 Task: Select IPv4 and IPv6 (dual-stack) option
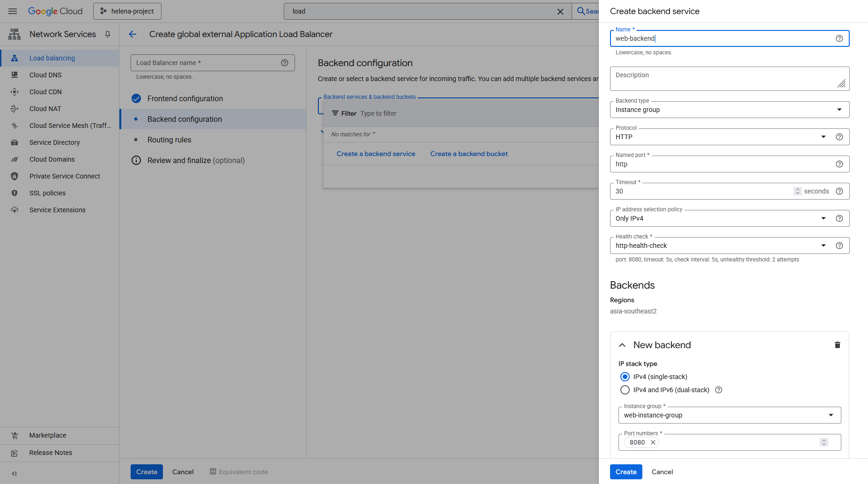coord(625,390)
